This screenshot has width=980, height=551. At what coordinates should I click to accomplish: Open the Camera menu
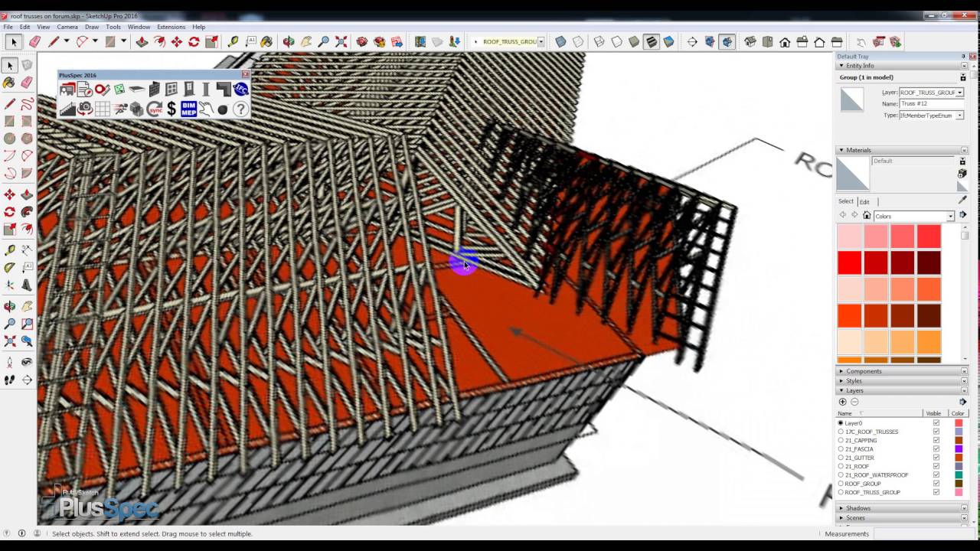(x=67, y=27)
